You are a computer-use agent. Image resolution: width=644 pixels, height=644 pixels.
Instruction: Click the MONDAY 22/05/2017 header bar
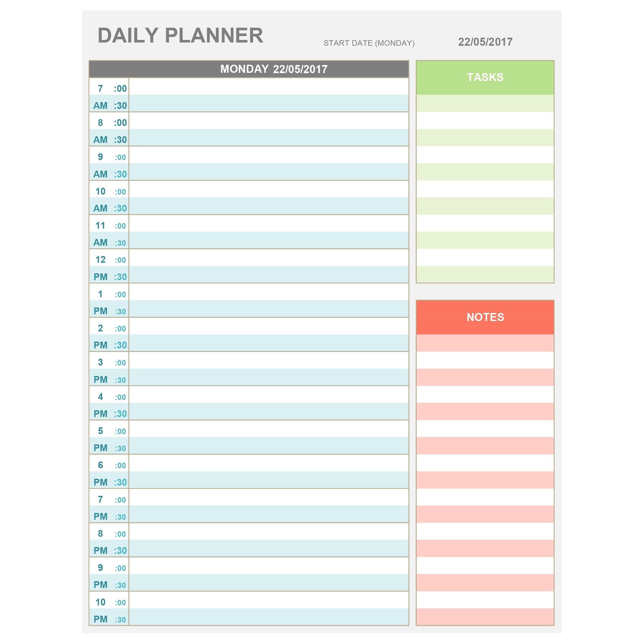[x=249, y=69]
